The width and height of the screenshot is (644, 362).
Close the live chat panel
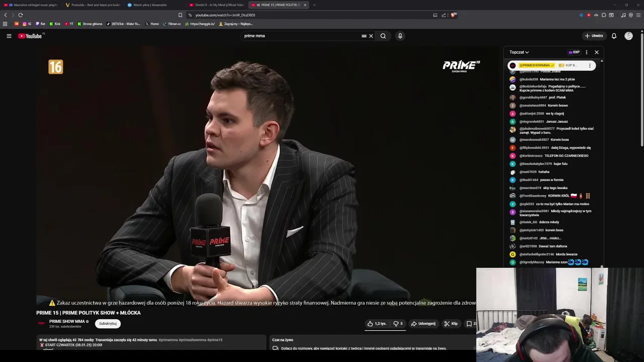click(x=597, y=52)
